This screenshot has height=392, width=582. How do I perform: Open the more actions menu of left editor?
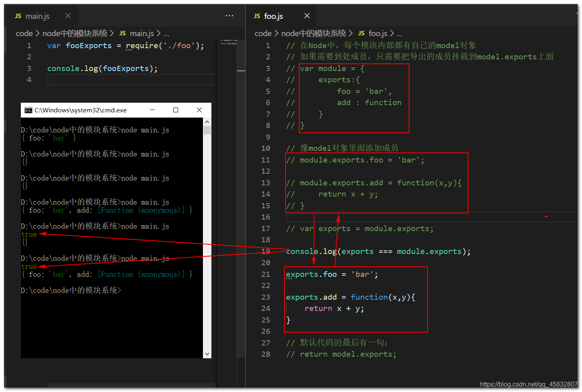(229, 16)
